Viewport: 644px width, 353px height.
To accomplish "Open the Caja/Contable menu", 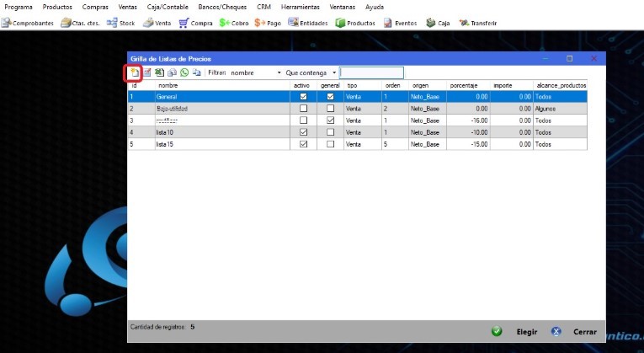I will pyautogui.click(x=168, y=7).
